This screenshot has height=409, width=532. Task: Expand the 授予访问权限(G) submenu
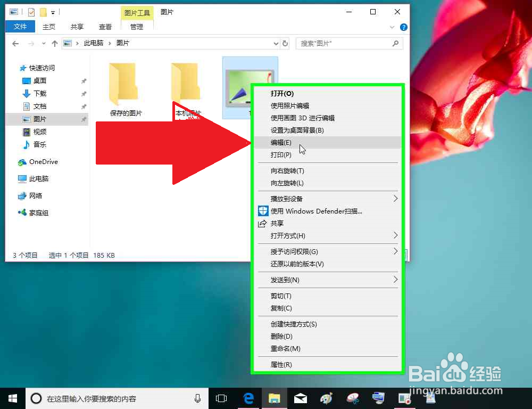coord(327,252)
